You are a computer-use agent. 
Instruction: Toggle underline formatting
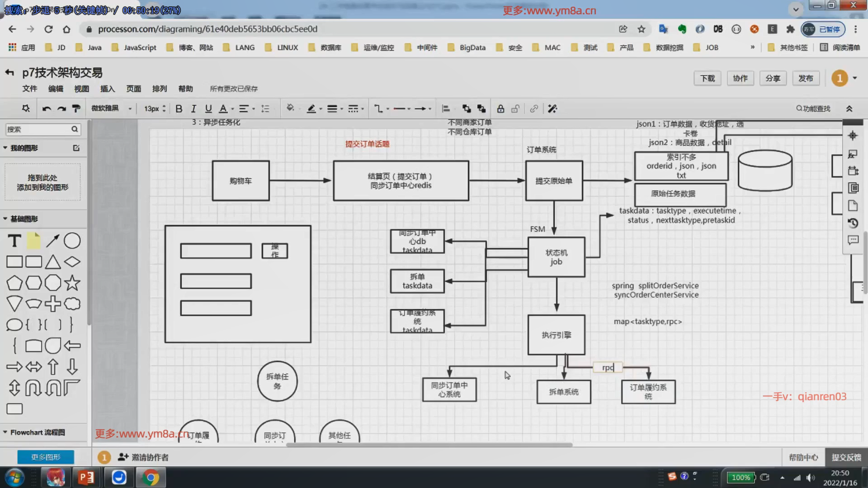coord(208,109)
